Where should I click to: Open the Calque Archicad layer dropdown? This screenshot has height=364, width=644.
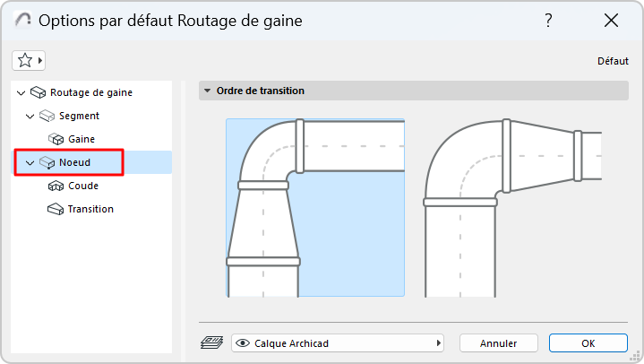[339, 342]
